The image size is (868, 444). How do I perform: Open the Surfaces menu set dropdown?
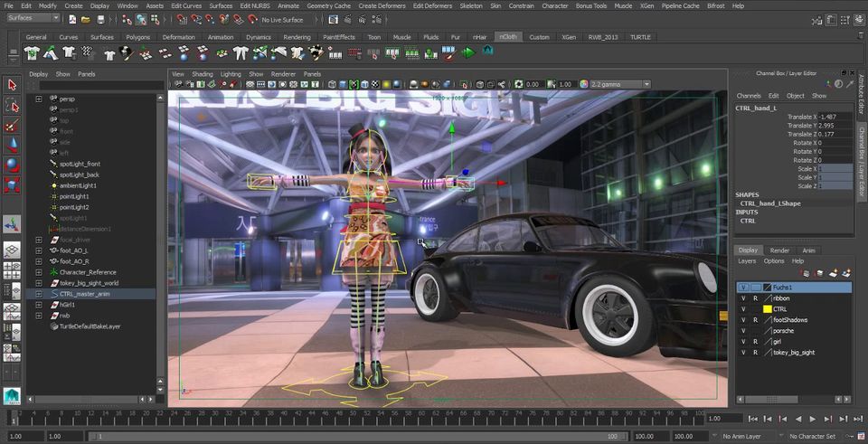tap(33, 18)
